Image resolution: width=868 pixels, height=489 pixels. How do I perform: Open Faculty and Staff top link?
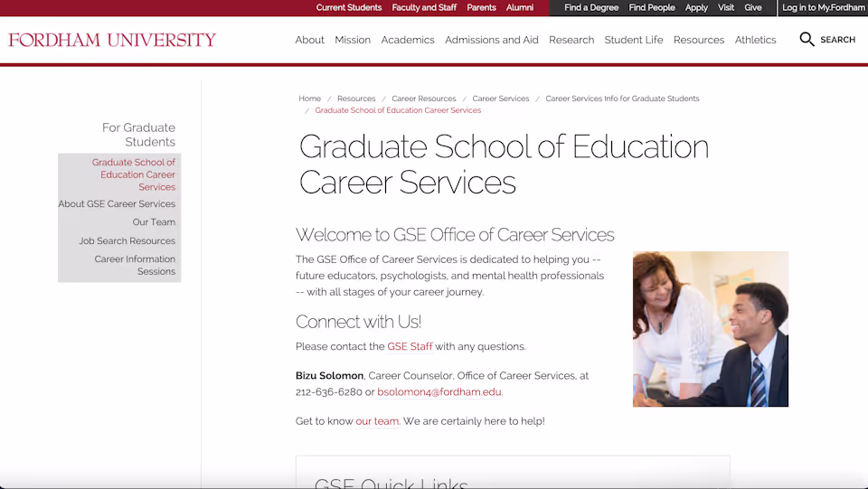424,8
